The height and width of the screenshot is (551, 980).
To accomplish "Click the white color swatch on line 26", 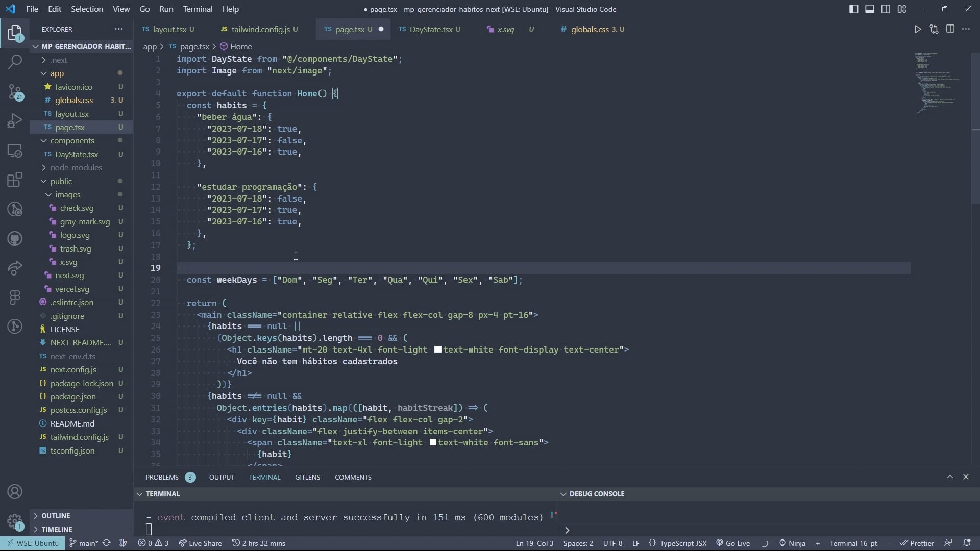I will pyautogui.click(x=438, y=349).
